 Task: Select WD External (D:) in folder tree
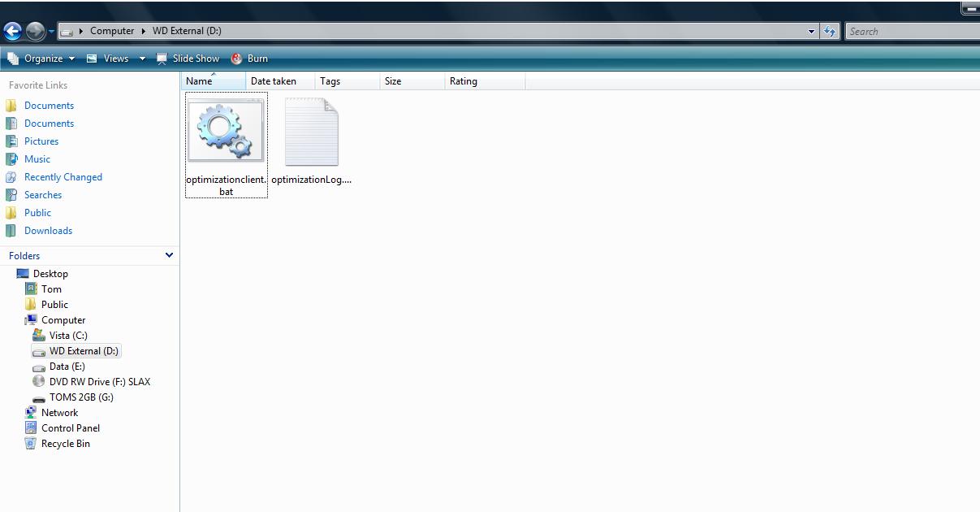coord(84,351)
